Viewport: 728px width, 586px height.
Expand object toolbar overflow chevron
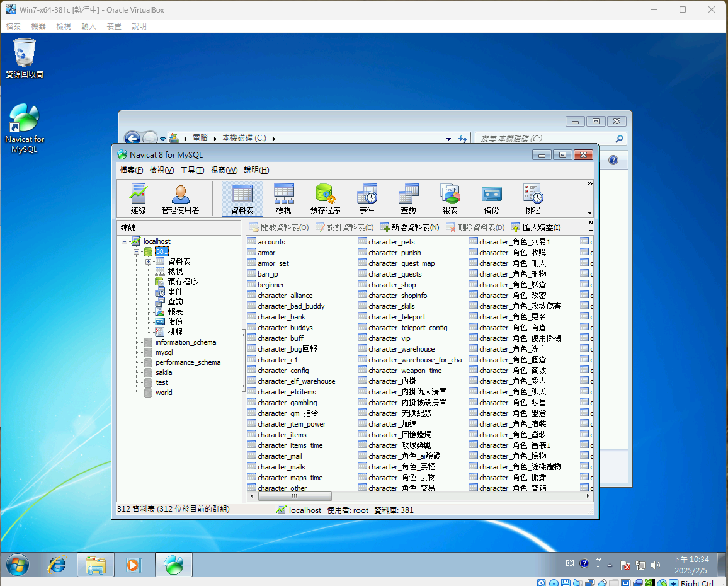(591, 222)
